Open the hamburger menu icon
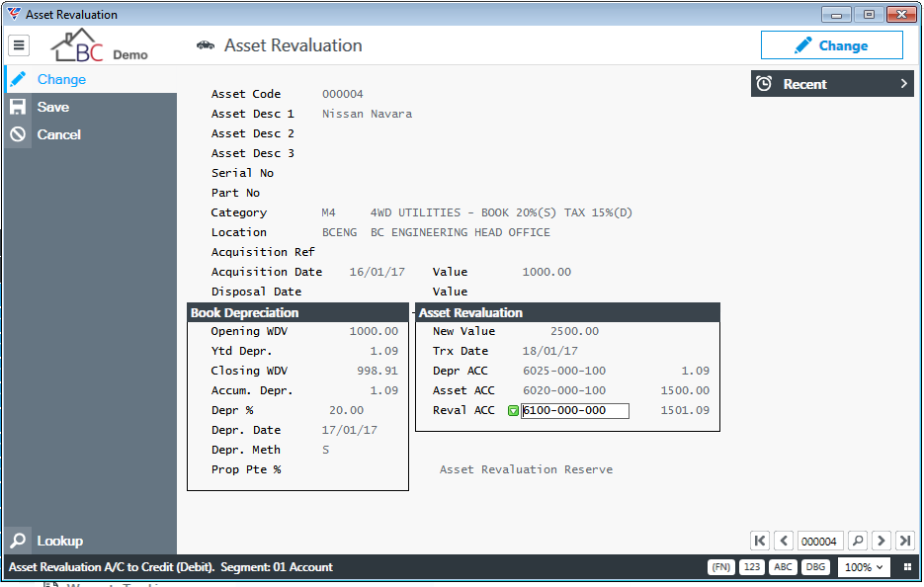924x587 pixels. tap(19, 44)
